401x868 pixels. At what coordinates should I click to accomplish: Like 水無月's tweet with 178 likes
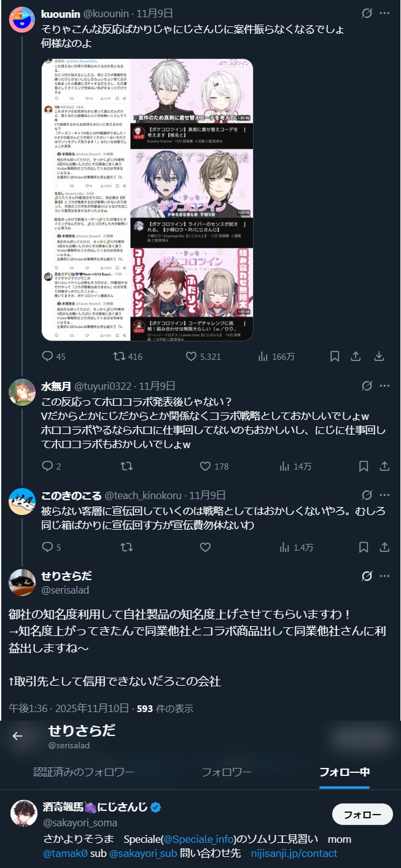click(214, 467)
